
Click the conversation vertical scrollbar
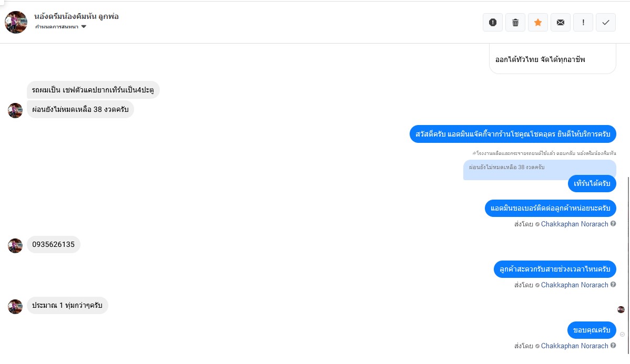click(628, 263)
